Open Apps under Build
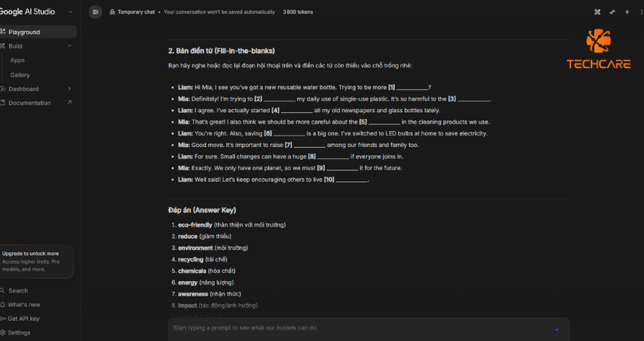This screenshot has width=644, height=341. (x=17, y=60)
